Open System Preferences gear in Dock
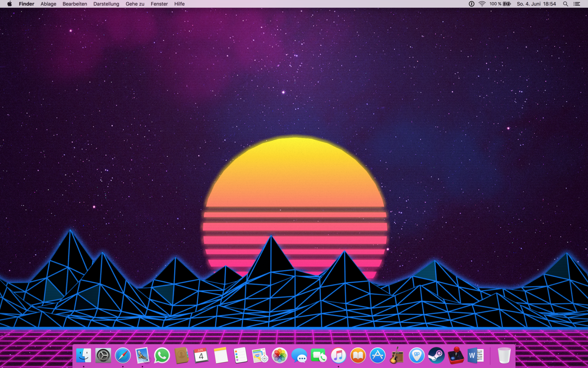Viewport: 588px width, 368px height. pos(103,355)
